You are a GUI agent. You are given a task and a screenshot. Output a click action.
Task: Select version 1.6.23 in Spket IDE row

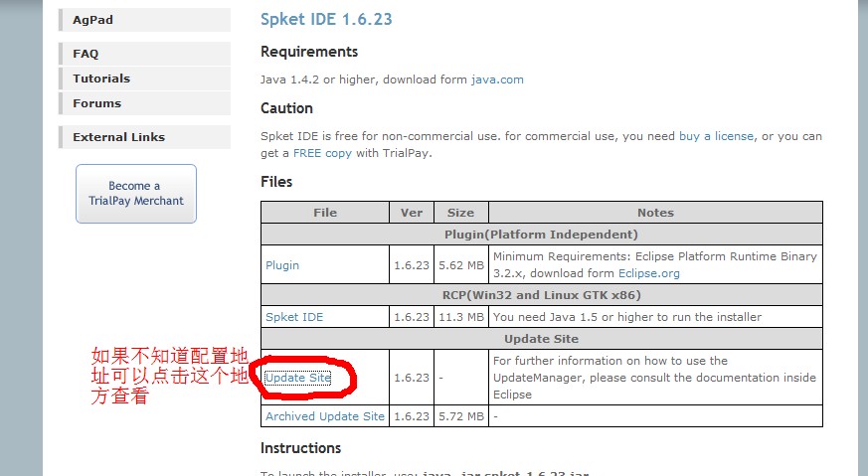click(x=412, y=317)
